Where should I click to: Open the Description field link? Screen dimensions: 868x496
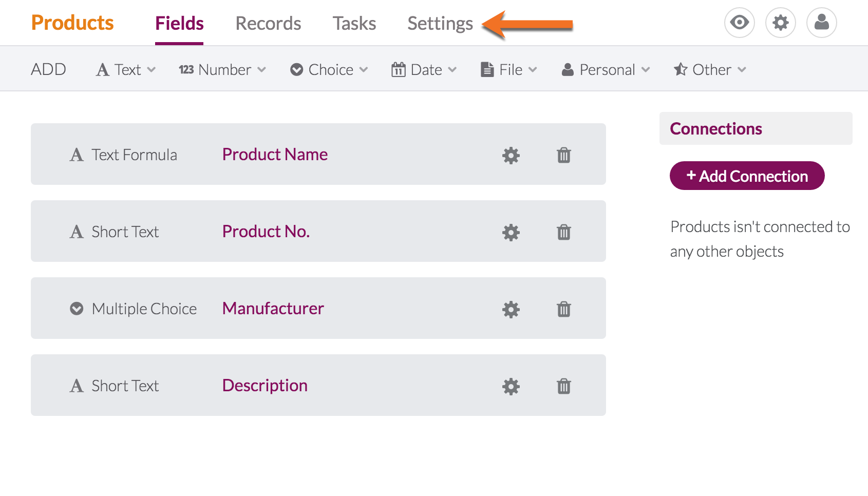tap(265, 385)
